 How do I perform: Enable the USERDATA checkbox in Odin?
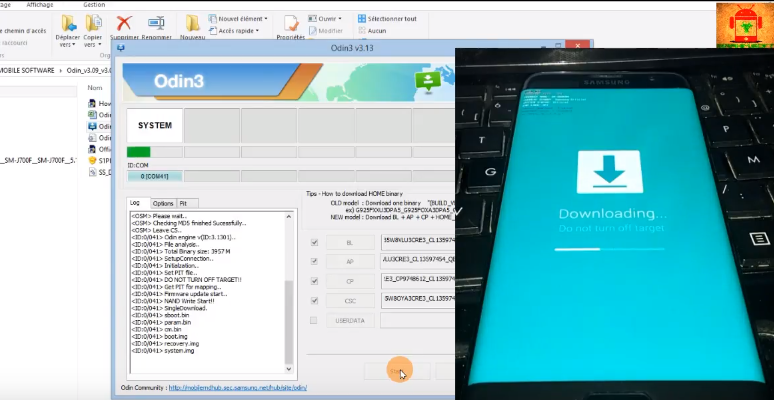click(313, 320)
